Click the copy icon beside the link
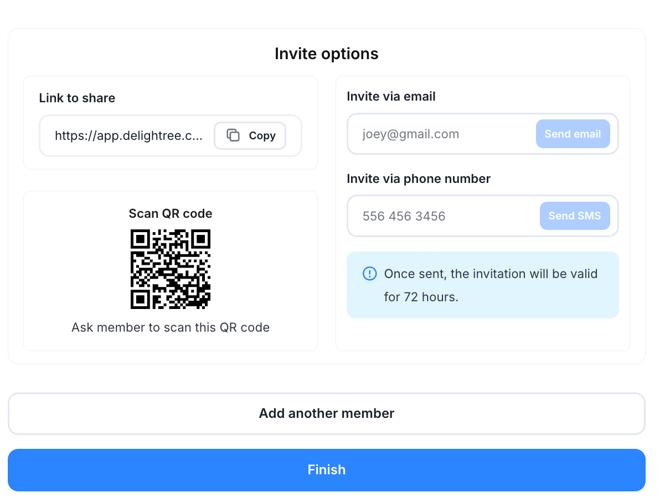The image size is (670, 503). pos(233,135)
